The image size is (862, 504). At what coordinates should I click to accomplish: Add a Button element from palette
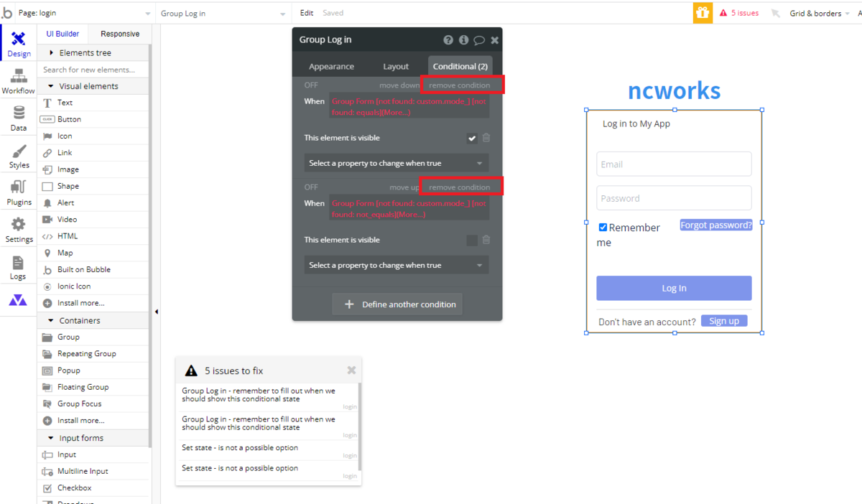(93, 119)
